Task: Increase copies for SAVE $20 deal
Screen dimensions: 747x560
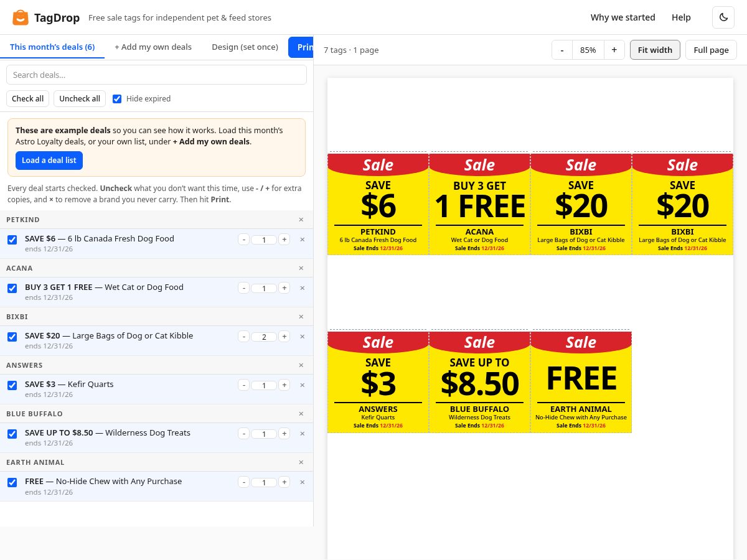Action: [284, 337]
